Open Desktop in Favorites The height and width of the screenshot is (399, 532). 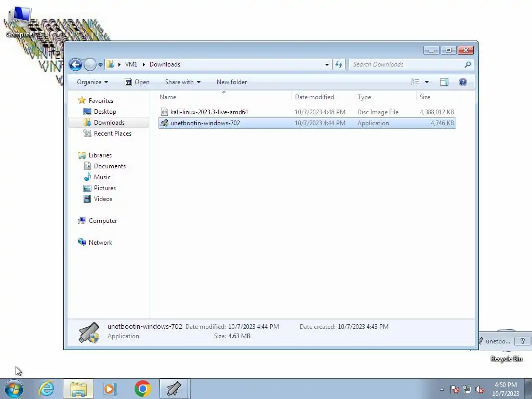pyautogui.click(x=105, y=112)
